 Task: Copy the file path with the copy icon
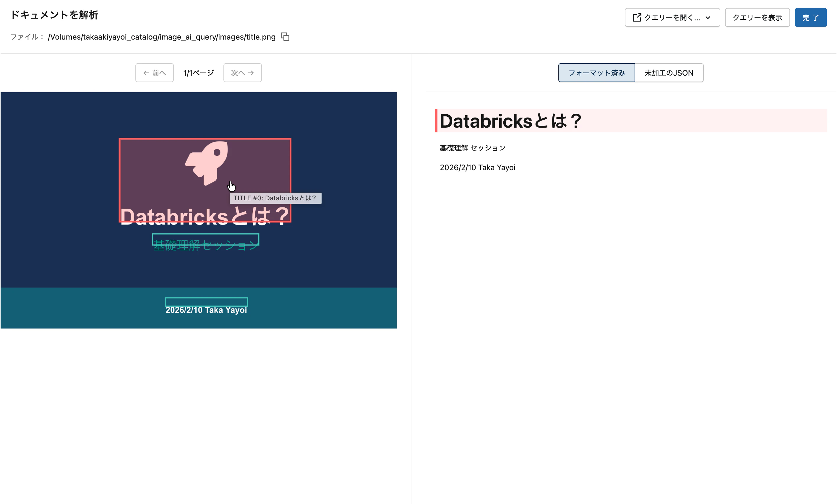[285, 37]
